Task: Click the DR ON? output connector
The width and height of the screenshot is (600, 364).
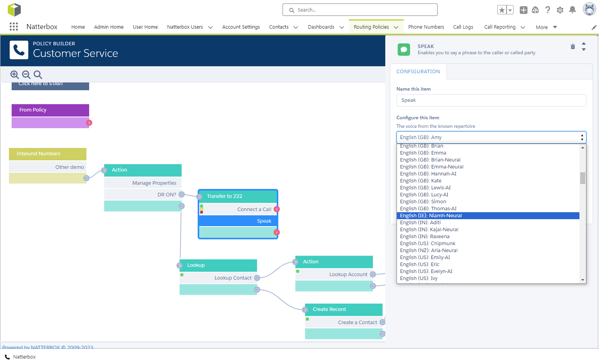Action: (181, 194)
